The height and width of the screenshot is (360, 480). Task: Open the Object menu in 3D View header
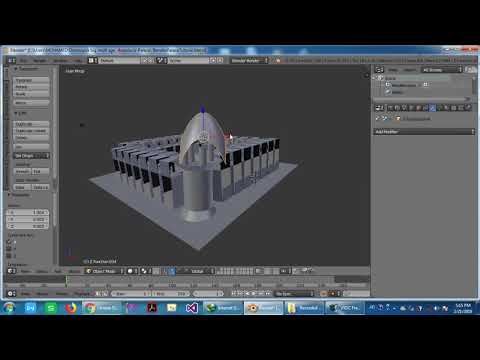(74, 271)
